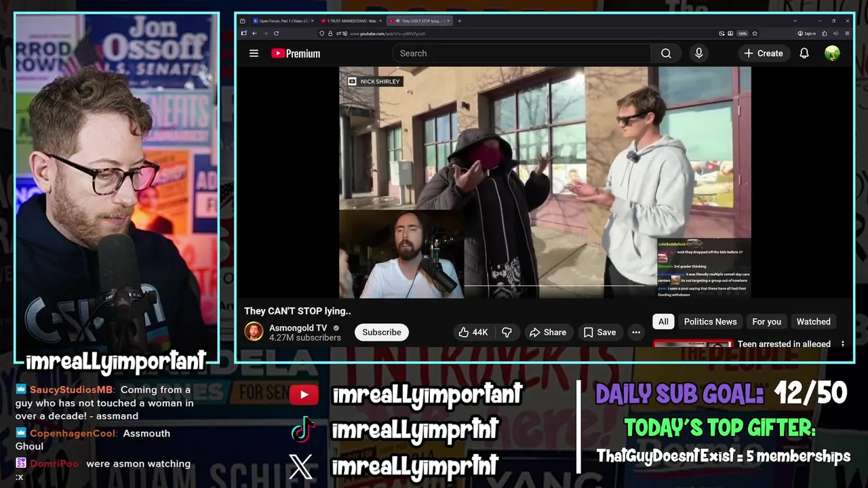Click the SaucyStudiosMB chat username
Viewport: 868px width, 488px height.
(71, 390)
